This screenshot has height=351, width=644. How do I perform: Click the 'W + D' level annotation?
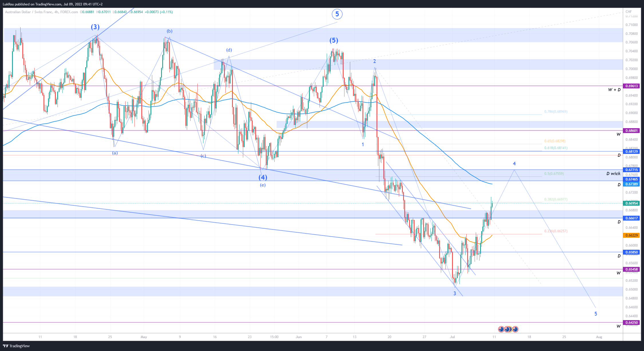coord(614,90)
